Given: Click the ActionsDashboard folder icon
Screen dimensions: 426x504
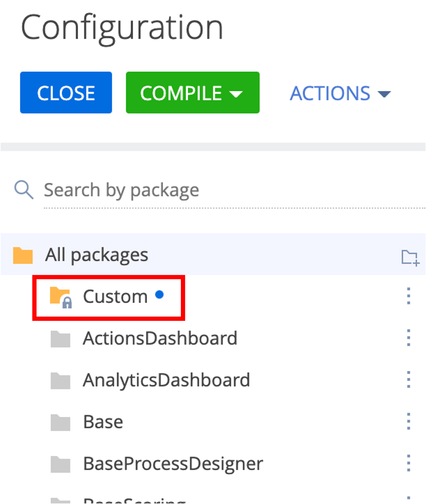Looking at the screenshot, I should click(60, 339).
